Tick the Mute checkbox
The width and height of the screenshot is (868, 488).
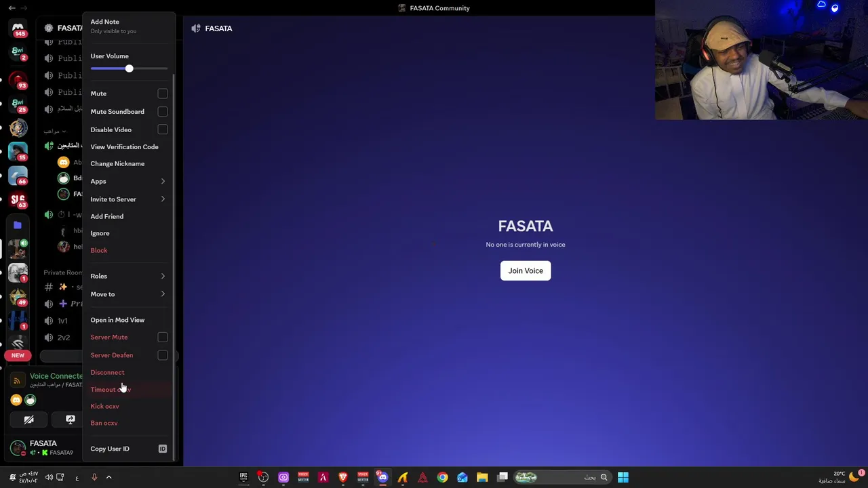click(163, 94)
